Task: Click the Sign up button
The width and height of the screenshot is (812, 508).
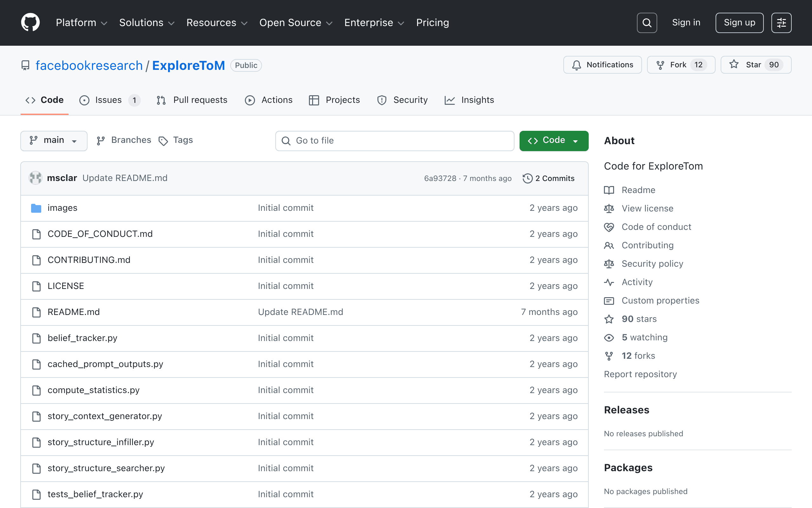Action: [x=739, y=23]
